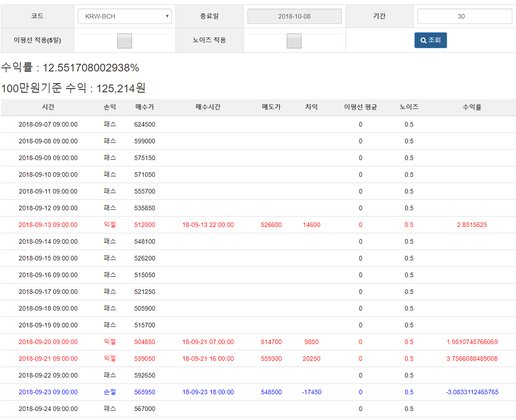Select the red 2018-09-21 09:00:00 time cell
The image size is (516, 420).
coord(48,359)
